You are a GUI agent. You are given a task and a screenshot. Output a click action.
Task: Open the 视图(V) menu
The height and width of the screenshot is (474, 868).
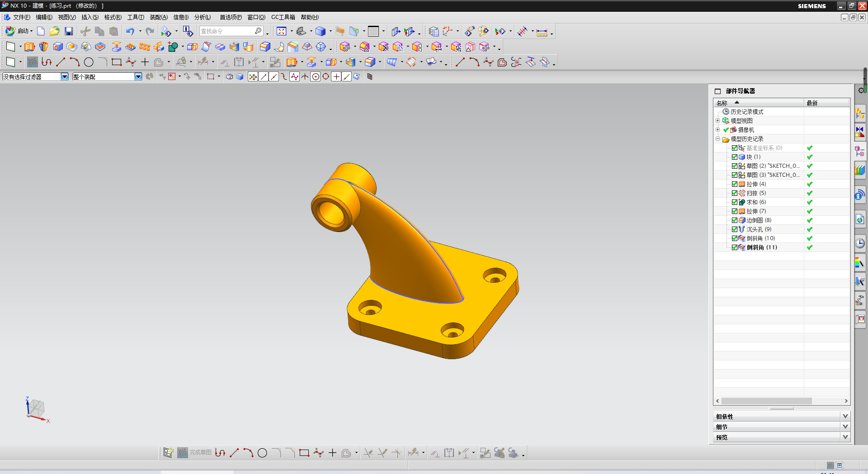(x=66, y=17)
